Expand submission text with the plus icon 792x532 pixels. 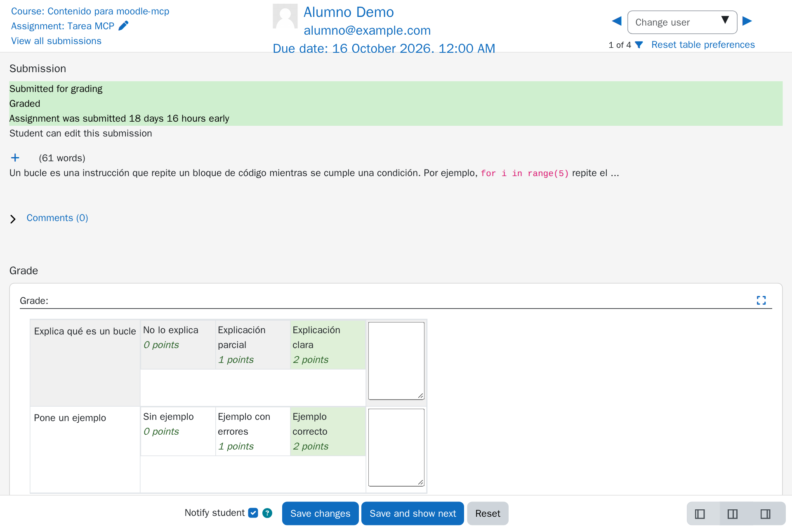[x=15, y=158]
